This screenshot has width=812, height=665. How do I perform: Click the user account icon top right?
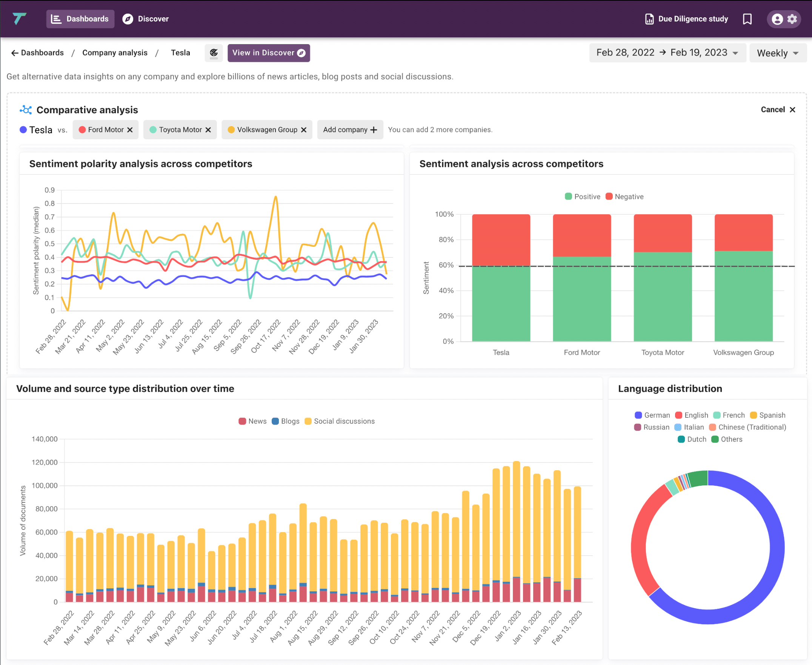pyautogui.click(x=779, y=18)
